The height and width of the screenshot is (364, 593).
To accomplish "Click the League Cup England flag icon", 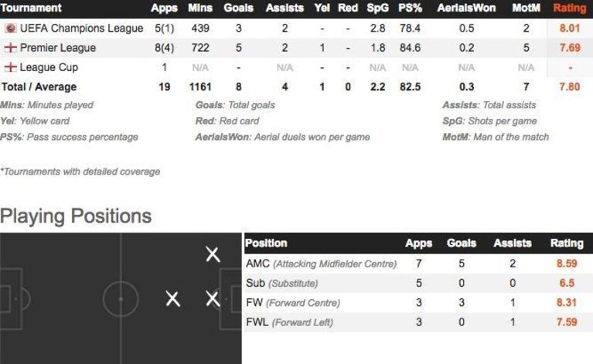I will coord(11,67).
